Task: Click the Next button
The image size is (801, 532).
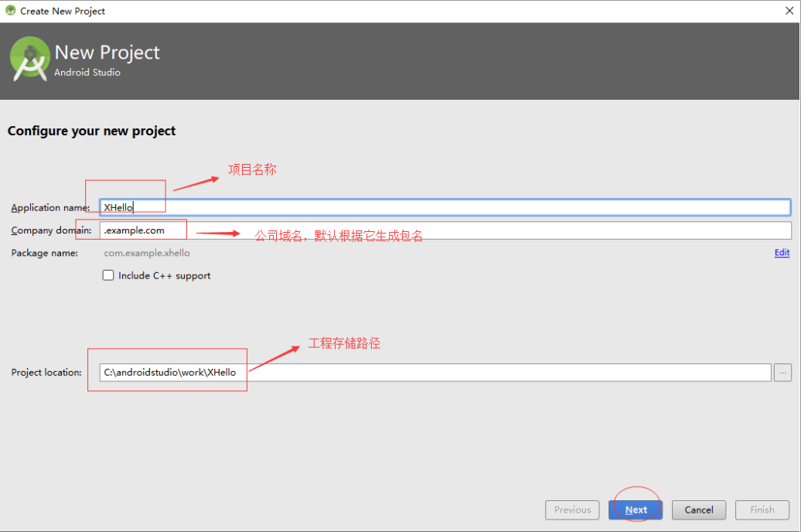Action: click(636, 510)
